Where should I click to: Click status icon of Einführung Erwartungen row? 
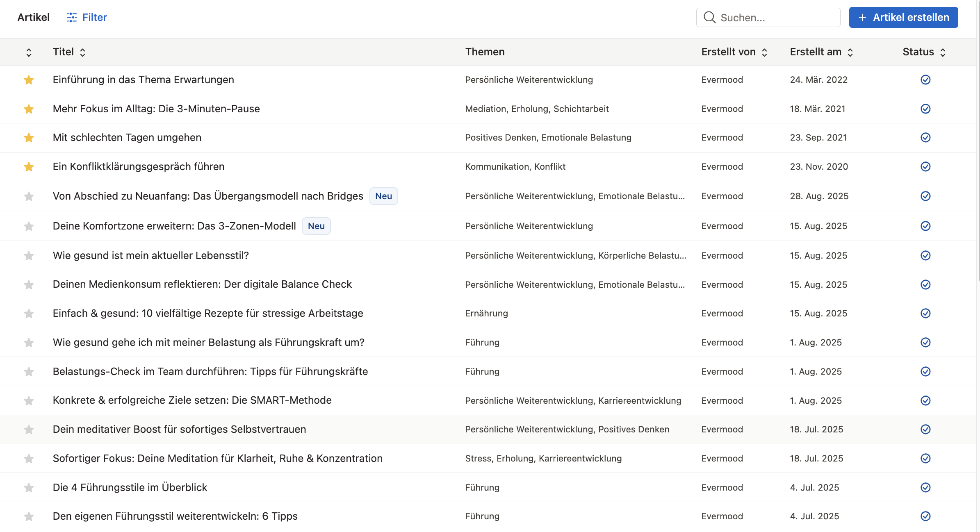pos(925,80)
